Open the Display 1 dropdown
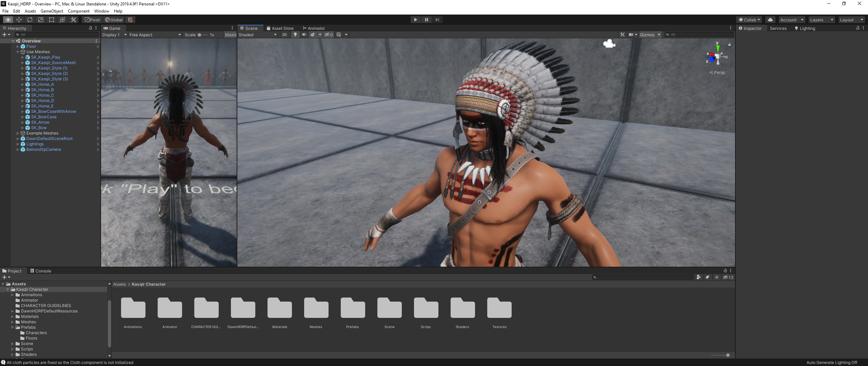The image size is (868, 366). click(x=114, y=35)
